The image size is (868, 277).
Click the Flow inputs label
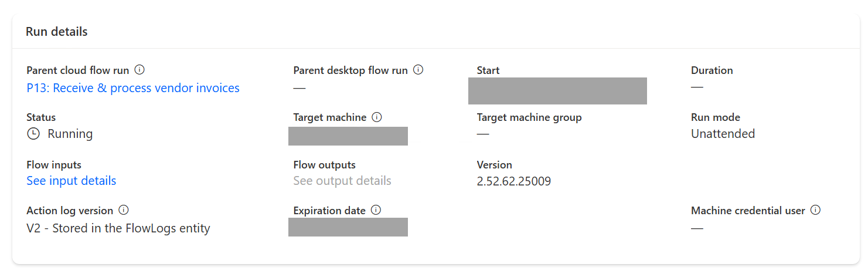pos(54,165)
